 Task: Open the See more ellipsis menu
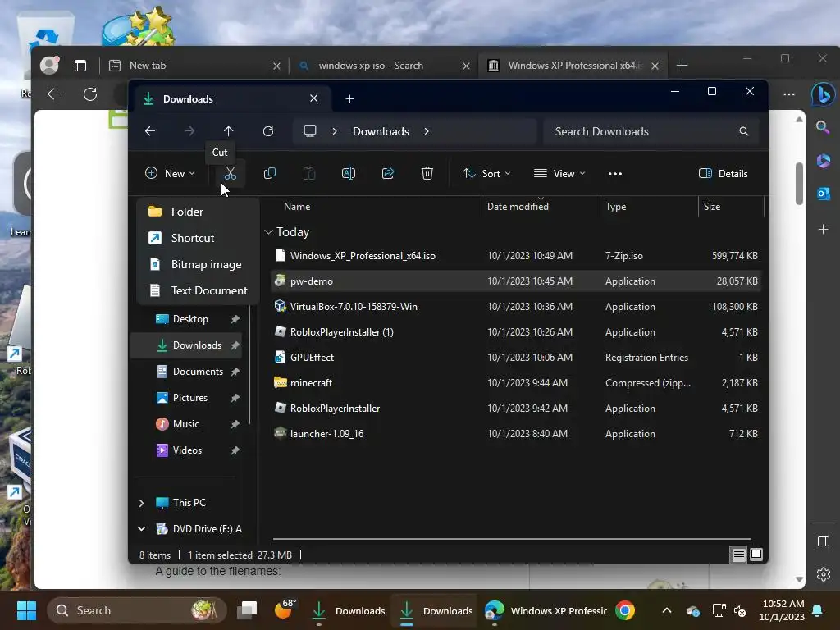coord(615,174)
